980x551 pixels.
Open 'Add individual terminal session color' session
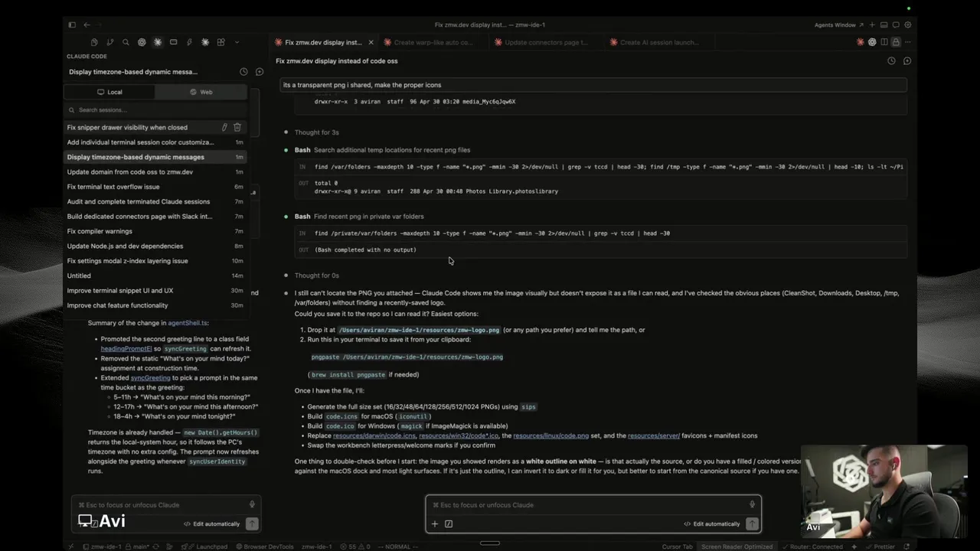[x=155, y=142]
